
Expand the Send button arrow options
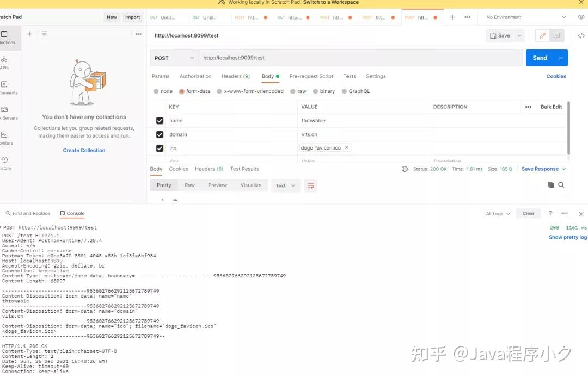[x=561, y=58]
